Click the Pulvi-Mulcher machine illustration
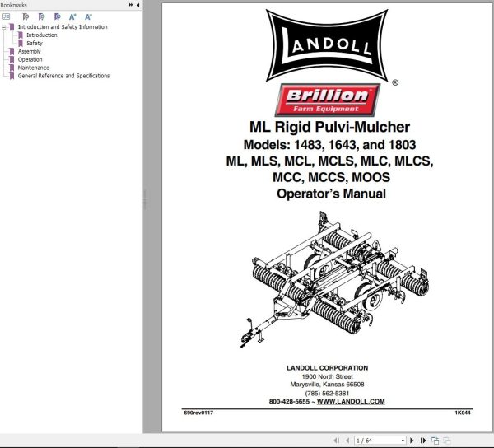Viewport: 494px width, 448px height. pyautogui.click(x=334, y=279)
